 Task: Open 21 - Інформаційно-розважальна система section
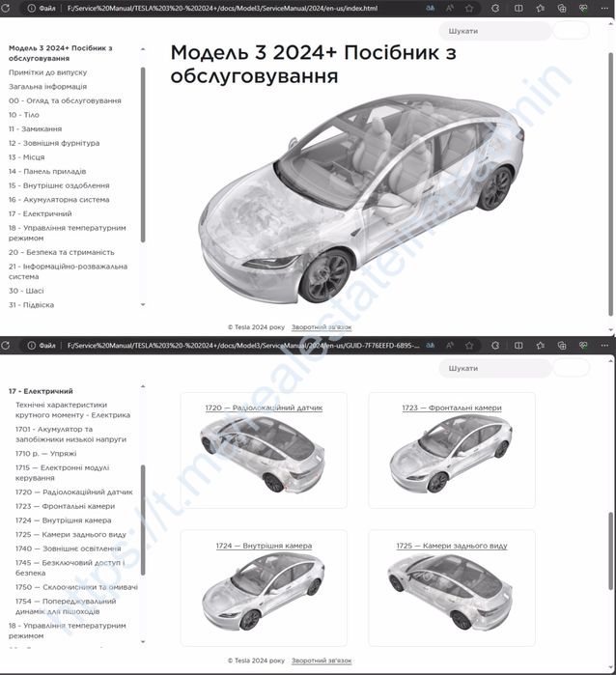point(68,271)
